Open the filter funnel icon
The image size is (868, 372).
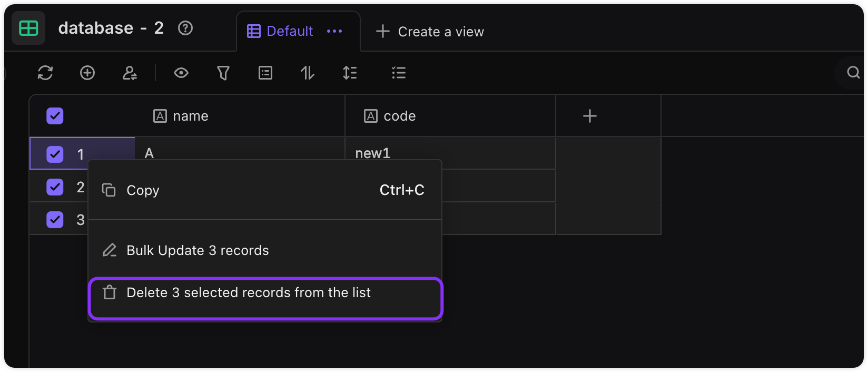click(x=223, y=73)
